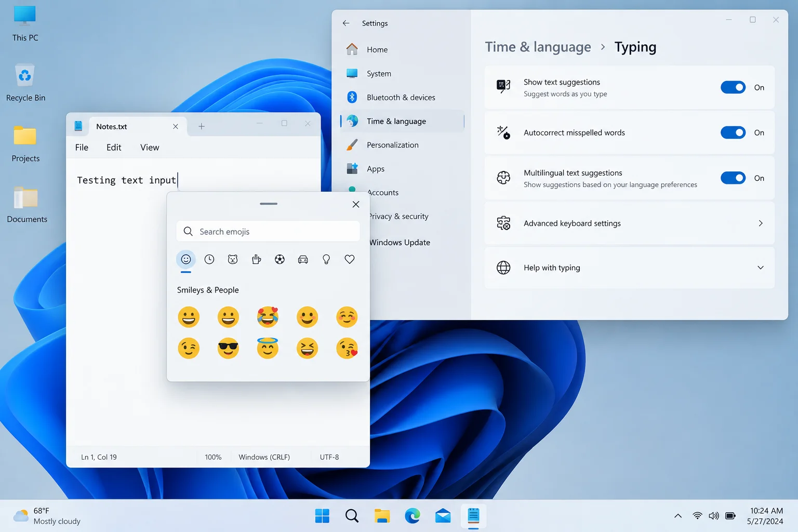The width and height of the screenshot is (798, 532).
Task: Open the Notepad Edit menu
Action: 114,148
